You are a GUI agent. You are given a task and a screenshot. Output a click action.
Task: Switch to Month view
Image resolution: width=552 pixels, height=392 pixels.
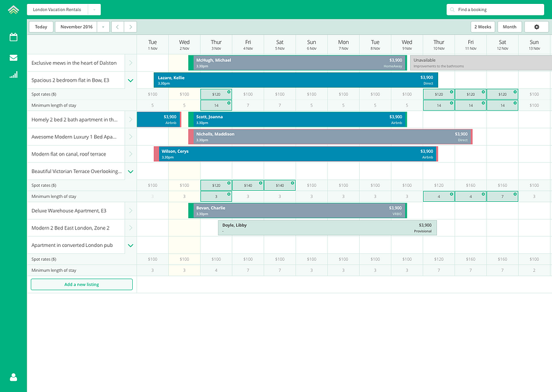[509, 27]
